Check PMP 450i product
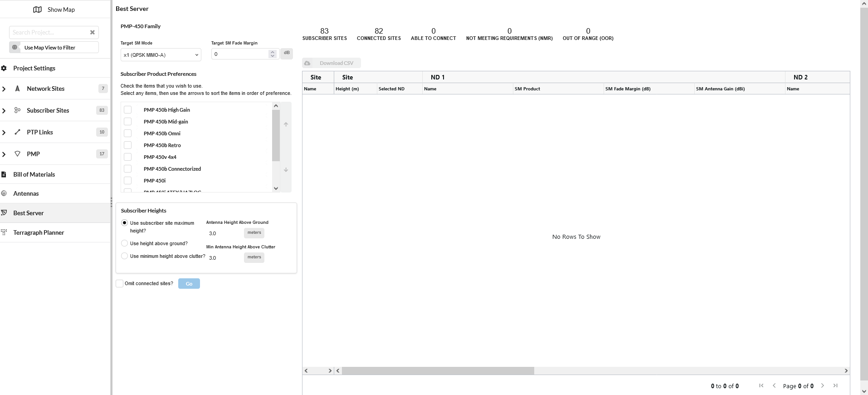 click(x=127, y=181)
